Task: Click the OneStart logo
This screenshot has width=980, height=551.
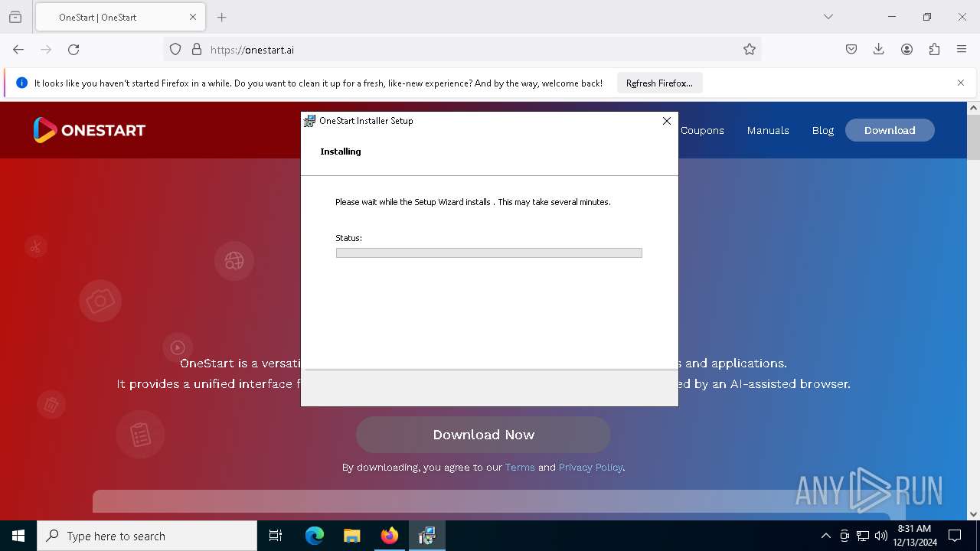Action: pyautogui.click(x=89, y=130)
